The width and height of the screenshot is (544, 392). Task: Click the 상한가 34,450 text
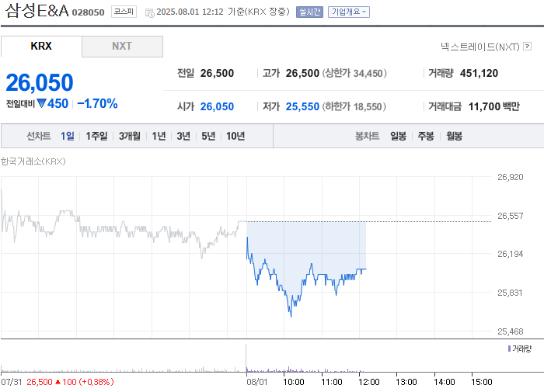(x=354, y=73)
